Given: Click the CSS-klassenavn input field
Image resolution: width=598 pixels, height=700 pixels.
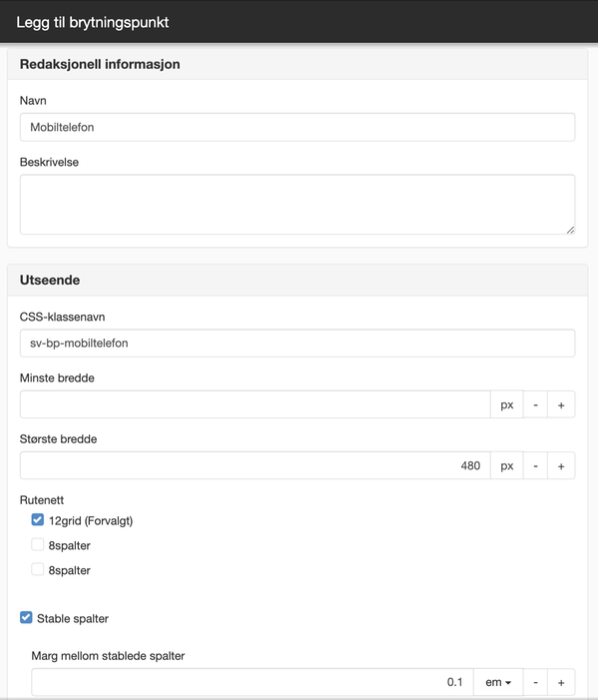Looking at the screenshot, I should click(298, 344).
